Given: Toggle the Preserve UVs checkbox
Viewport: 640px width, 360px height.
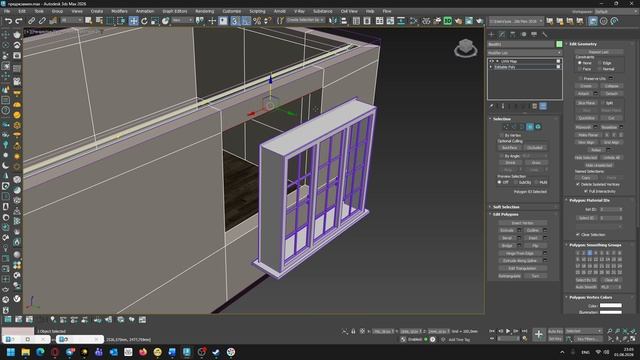Looking at the screenshot, I should pyautogui.click(x=580, y=78).
